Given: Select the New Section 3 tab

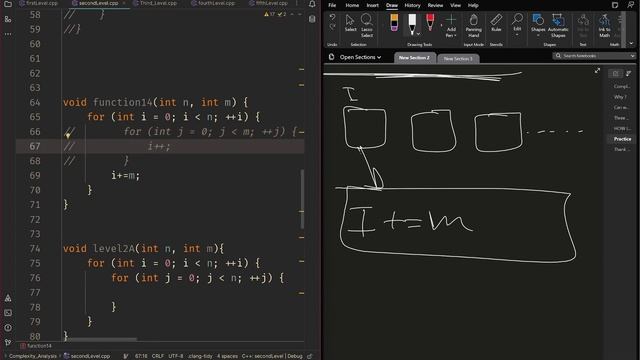Looking at the screenshot, I should 458,59.
